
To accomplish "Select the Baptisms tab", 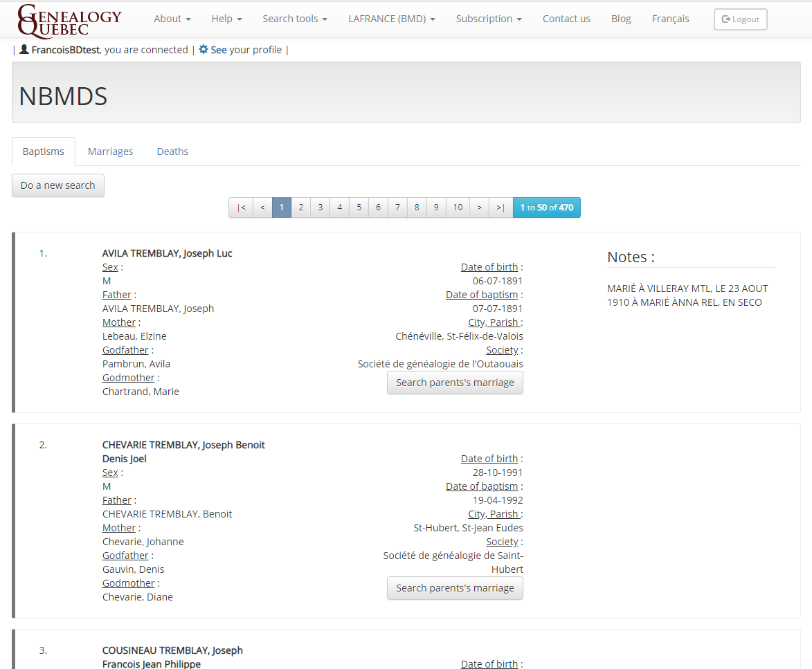I will (x=44, y=152).
